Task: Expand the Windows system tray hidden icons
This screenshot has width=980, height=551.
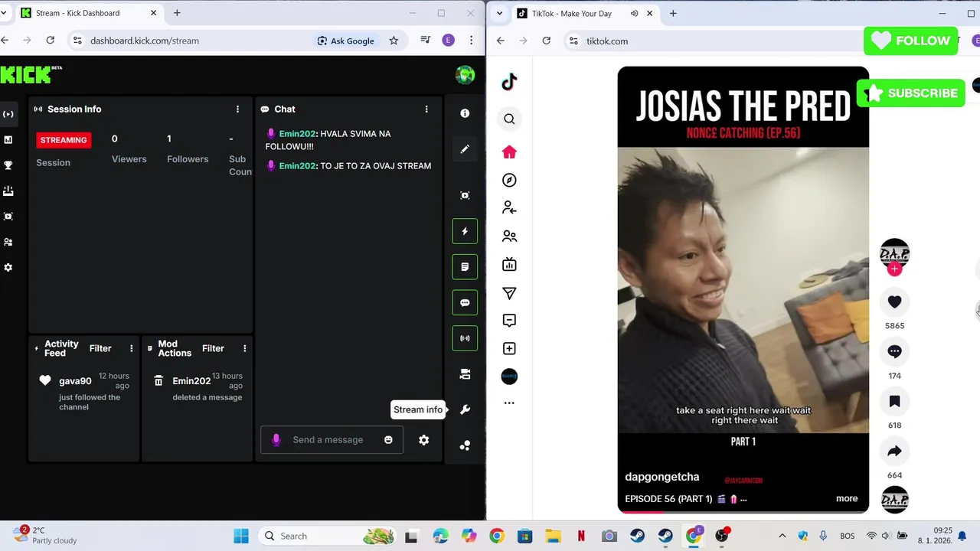Action: pyautogui.click(x=782, y=536)
